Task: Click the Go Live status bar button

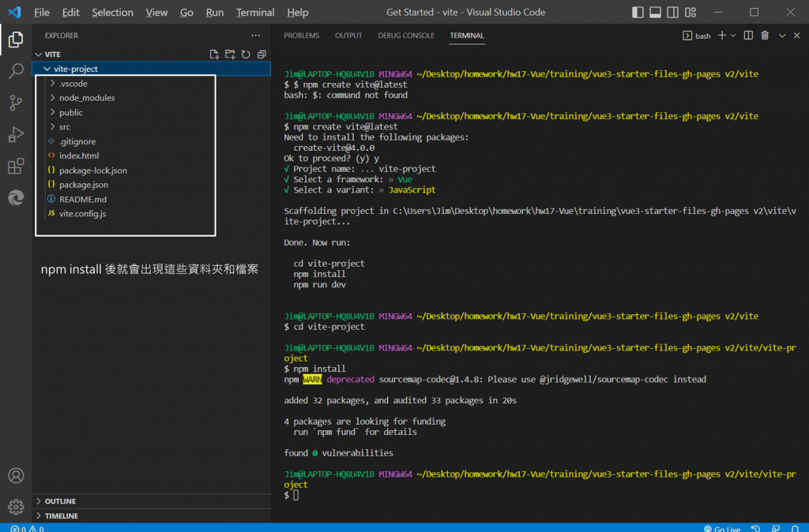Action: (722, 528)
